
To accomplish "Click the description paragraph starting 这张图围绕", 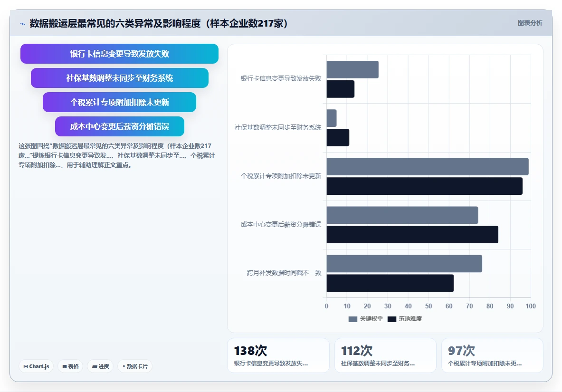I will [117, 155].
